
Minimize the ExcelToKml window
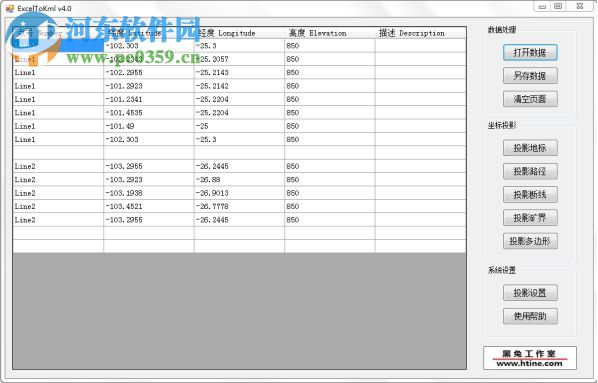point(542,6)
